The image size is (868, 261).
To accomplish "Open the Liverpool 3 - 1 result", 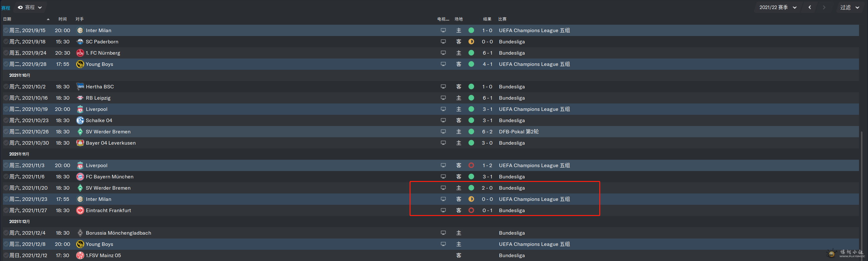I will 487,109.
